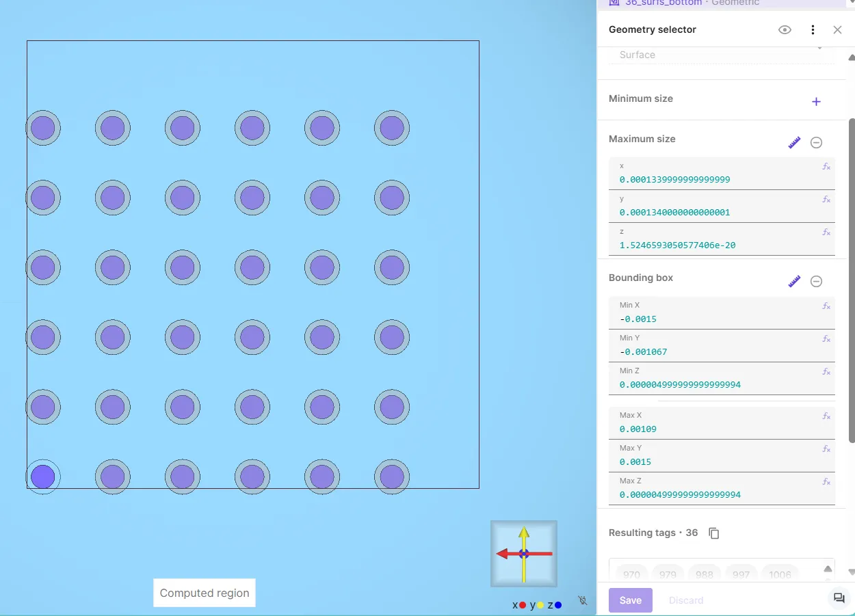Click the measure ruler icon for Bounding box
Viewport: 855px width, 616px height.
(794, 281)
